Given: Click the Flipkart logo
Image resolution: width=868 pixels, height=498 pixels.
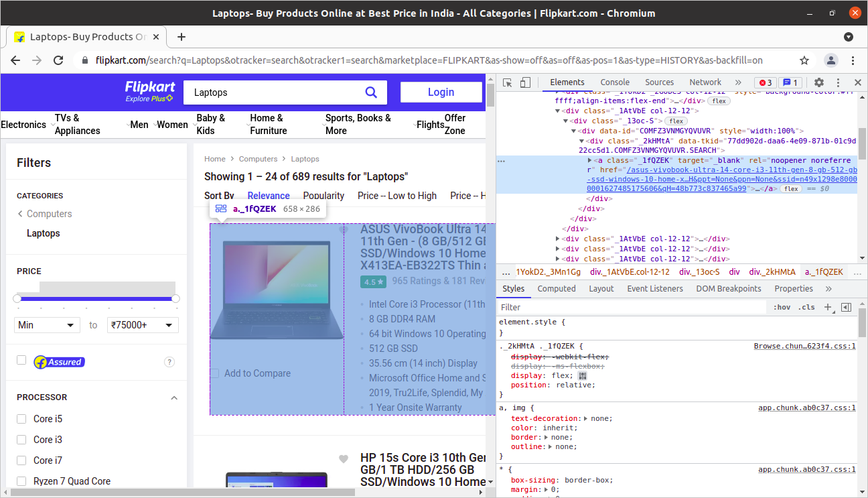Looking at the screenshot, I should tap(150, 92).
